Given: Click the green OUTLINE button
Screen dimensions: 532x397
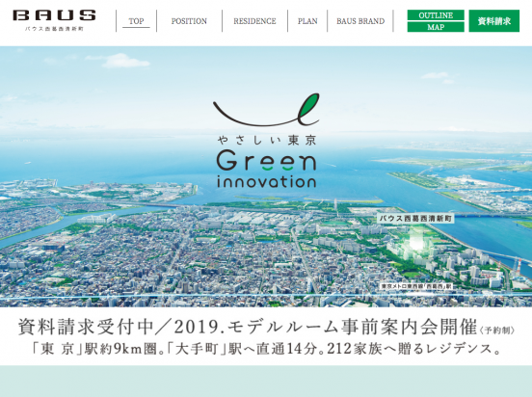Looking at the screenshot, I should pyautogui.click(x=436, y=15).
